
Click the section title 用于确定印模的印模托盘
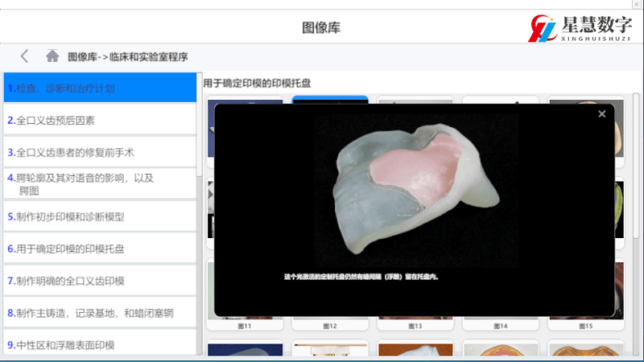[x=257, y=84]
